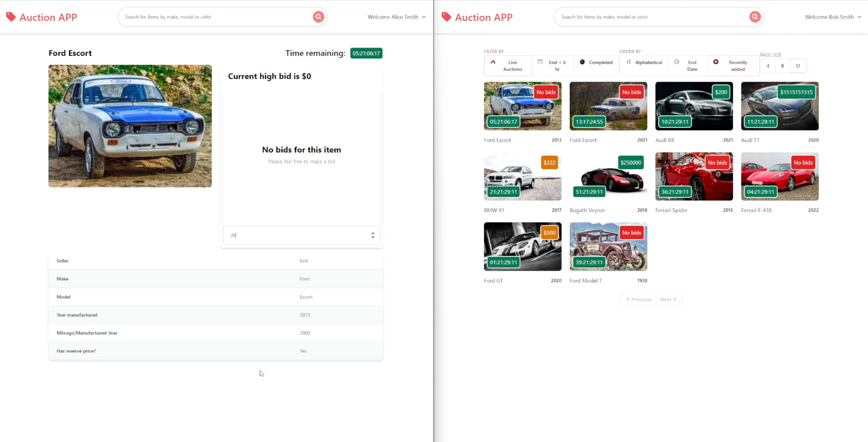Set page size to 8

[x=783, y=66]
